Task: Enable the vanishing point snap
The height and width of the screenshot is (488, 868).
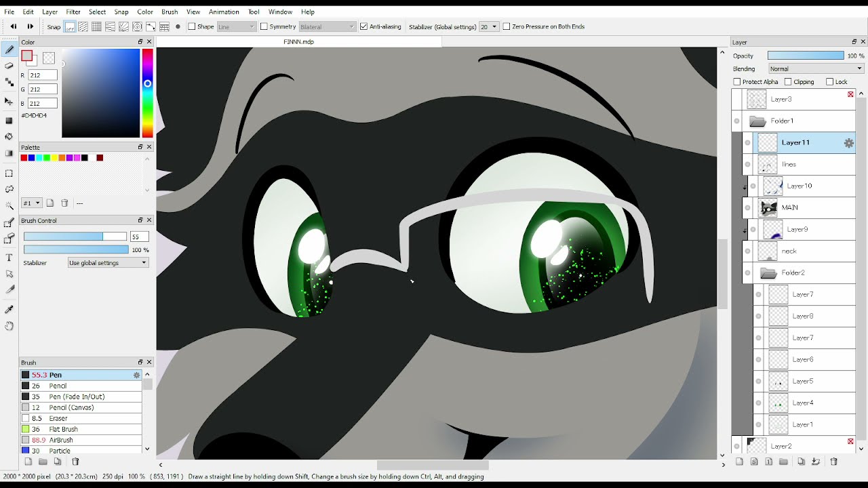Action: tap(110, 26)
